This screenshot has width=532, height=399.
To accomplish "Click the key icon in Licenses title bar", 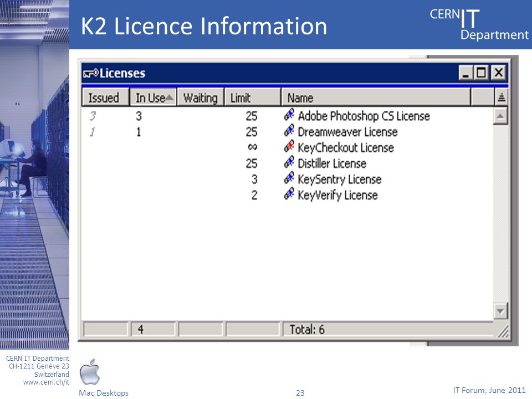I will (90, 73).
